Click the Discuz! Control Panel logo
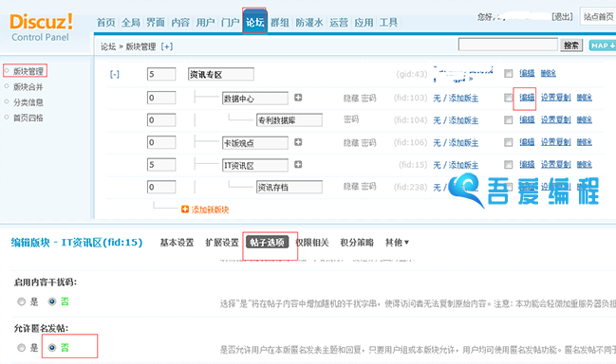This screenshot has height=364, width=616. coord(41,27)
